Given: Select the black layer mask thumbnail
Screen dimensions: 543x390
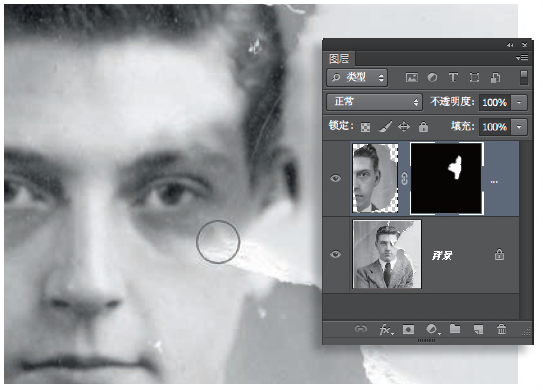Looking at the screenshot, I should point(447,178).
